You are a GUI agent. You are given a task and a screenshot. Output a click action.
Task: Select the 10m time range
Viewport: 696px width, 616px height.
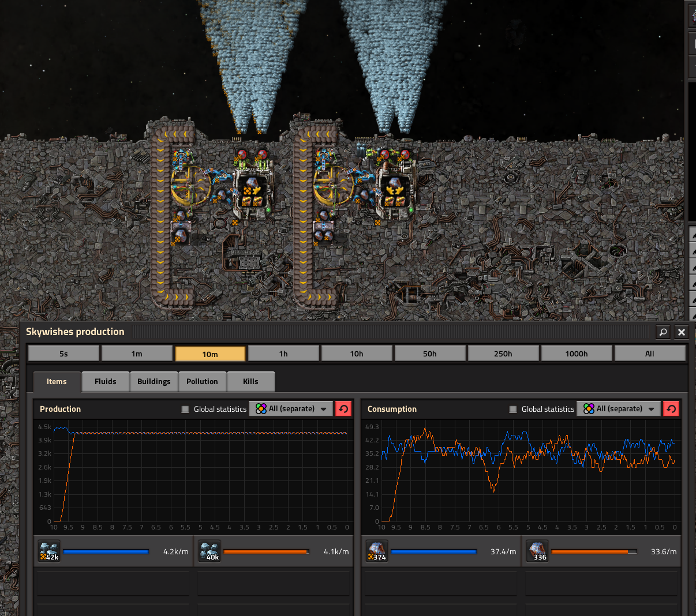(210, 354)
